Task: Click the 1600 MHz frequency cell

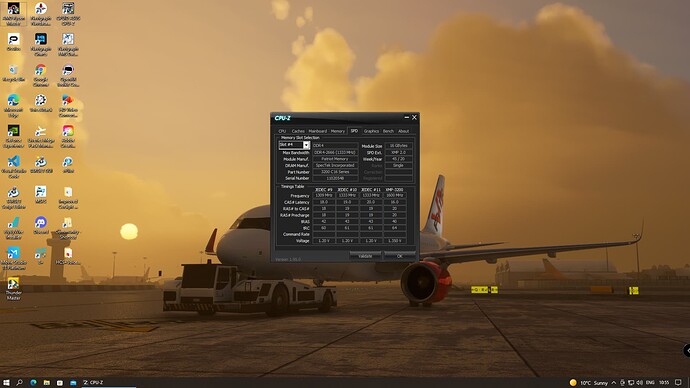Action: pyautogui.click(x=395, y=195)
